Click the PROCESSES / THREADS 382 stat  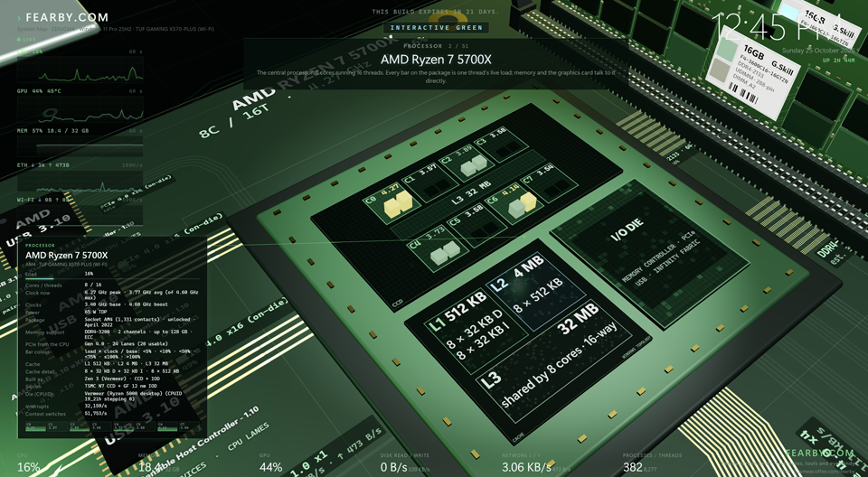pos(647,463)
